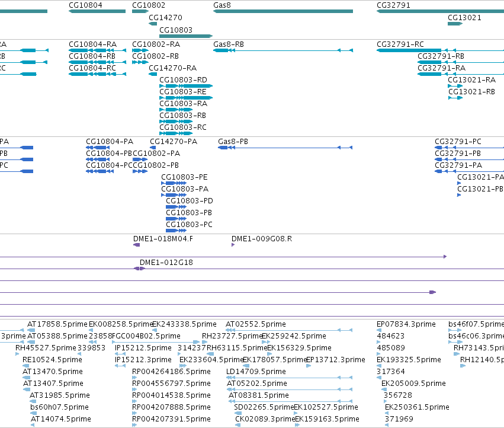This screenshot has height=428, width=504.
Task: Select EST AT05388.5prime label
Action: (57, 336)
